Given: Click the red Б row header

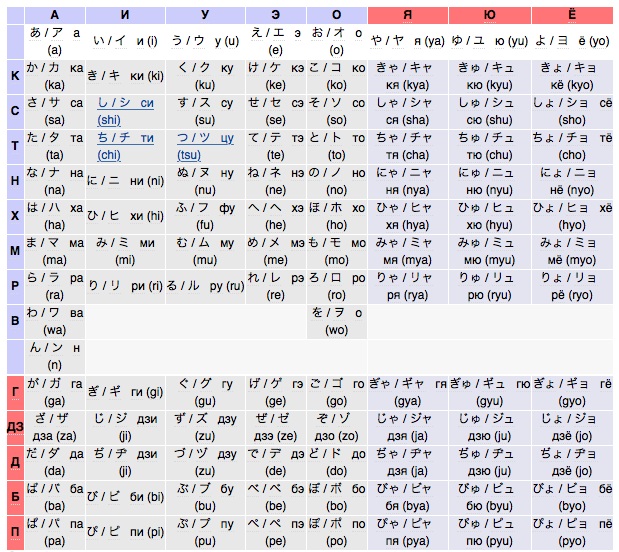Looking at the screenshot, I should coord(15,498).
